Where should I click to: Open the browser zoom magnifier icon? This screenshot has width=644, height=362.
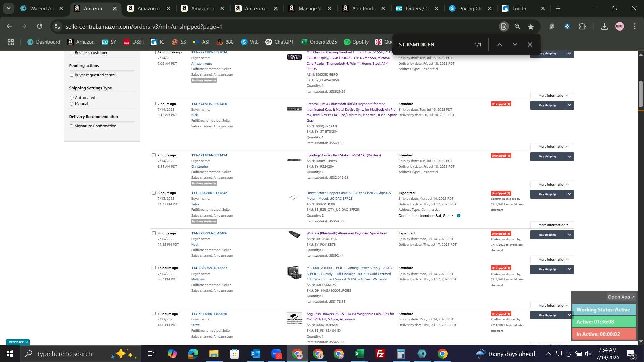[x=517, y=27]
